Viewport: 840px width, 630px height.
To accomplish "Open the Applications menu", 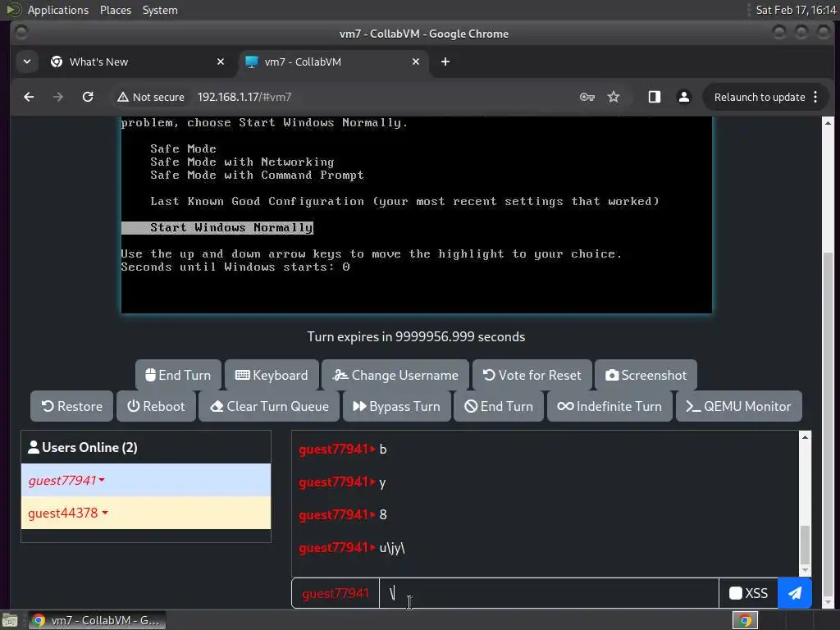I will [58, 10].
